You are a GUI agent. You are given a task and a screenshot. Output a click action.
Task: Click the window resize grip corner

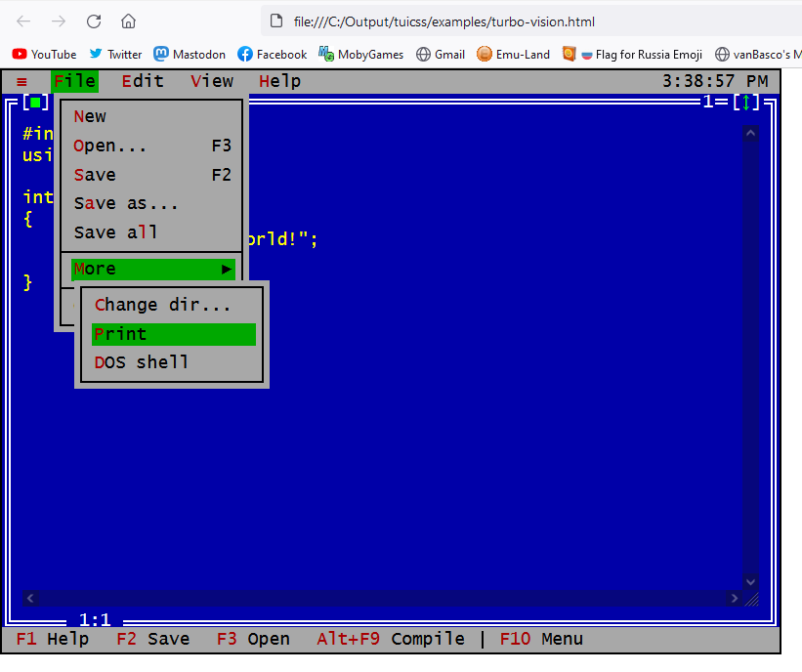[751, 599]
